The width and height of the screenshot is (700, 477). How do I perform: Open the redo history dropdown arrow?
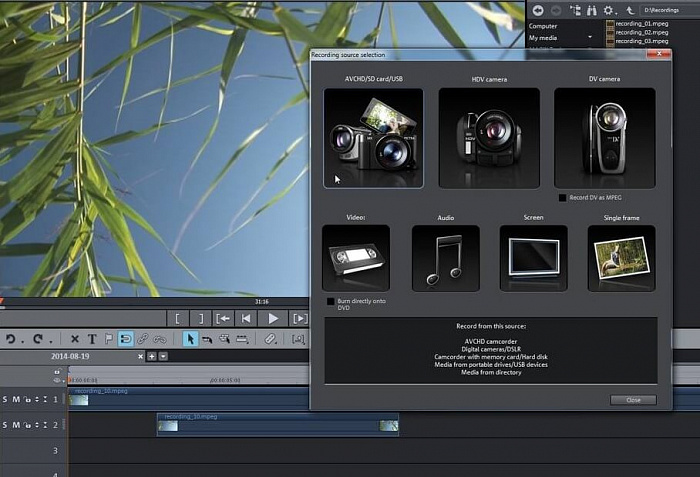[50, 343]
